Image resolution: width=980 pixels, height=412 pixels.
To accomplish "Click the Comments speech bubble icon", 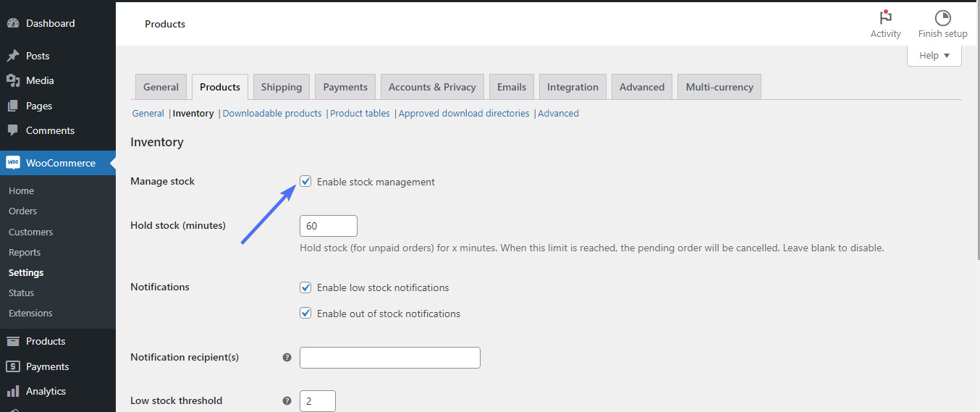I will tap(13, 130).
